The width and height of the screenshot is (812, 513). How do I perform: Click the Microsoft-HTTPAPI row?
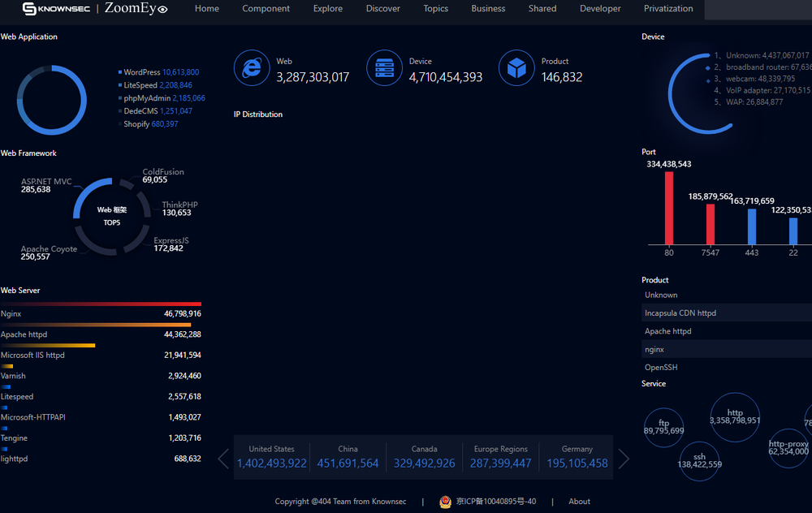[101, 417]
